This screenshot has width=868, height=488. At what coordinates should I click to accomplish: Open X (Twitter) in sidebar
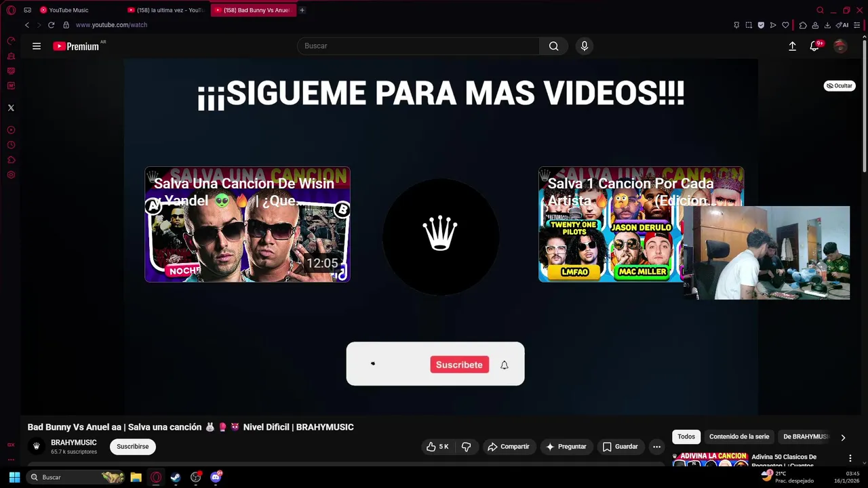[x=11, y=108]
